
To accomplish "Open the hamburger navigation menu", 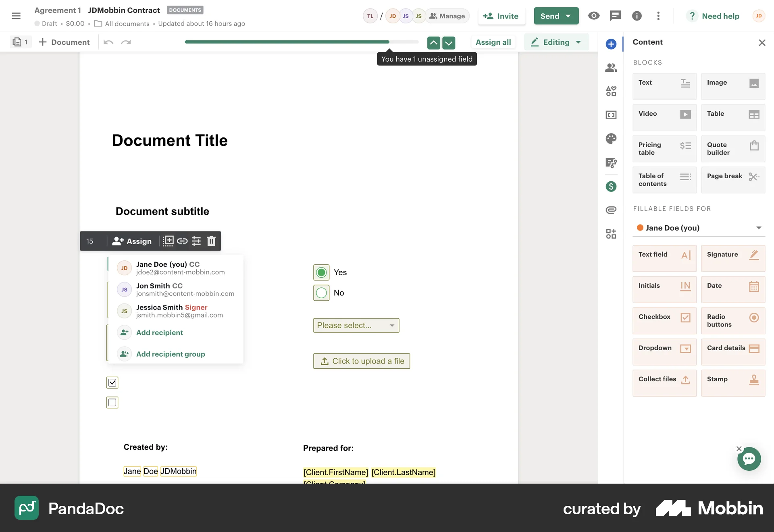I will point(17,16).
